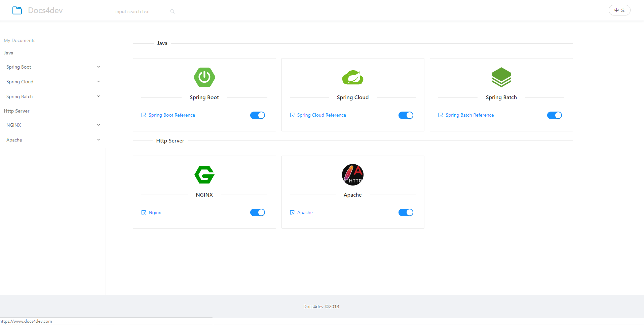Toggle off the Spring Boot Reference switch
The height and width of the screenshot is (325, 644).
(258, 115)
